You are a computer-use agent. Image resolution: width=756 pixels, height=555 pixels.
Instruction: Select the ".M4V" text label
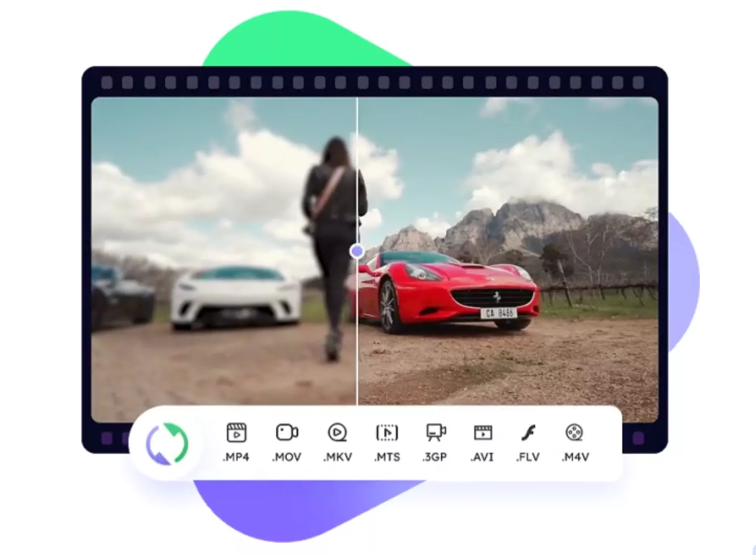tap(575, 457)
